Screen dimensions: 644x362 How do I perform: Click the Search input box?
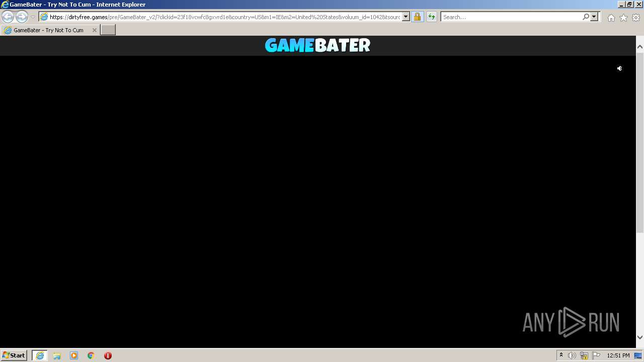[511, 17]
